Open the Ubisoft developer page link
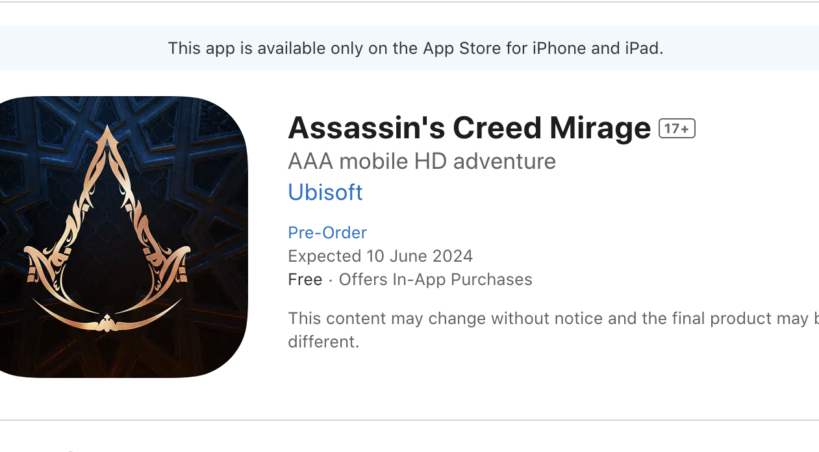819x452 pixels. point(325,192)
